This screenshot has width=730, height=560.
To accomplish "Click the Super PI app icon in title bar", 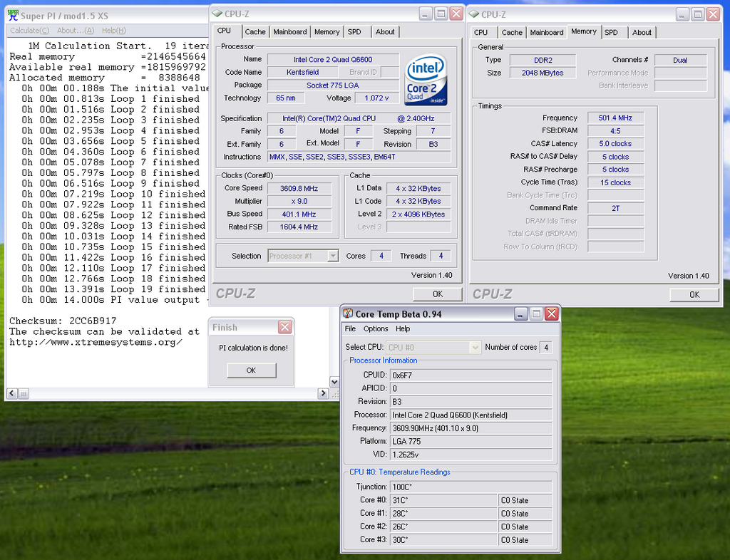I will 13,16.
